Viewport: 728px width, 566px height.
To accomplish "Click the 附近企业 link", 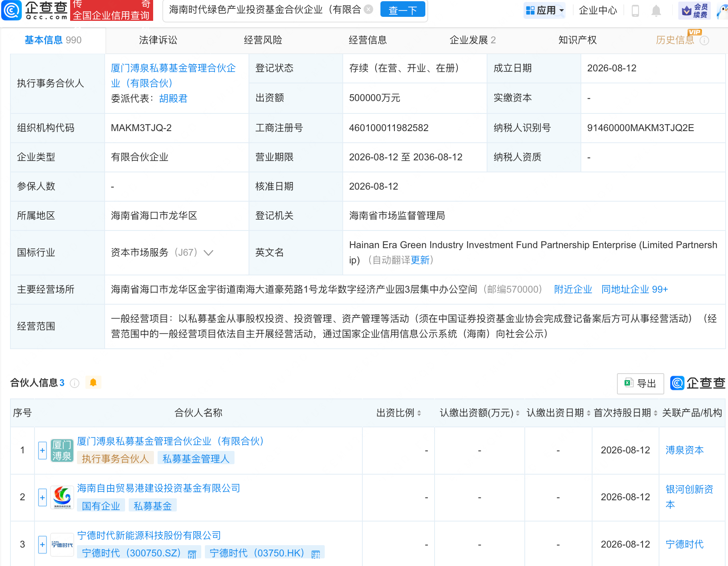I will pyautogui.click(x=573, y=289).
